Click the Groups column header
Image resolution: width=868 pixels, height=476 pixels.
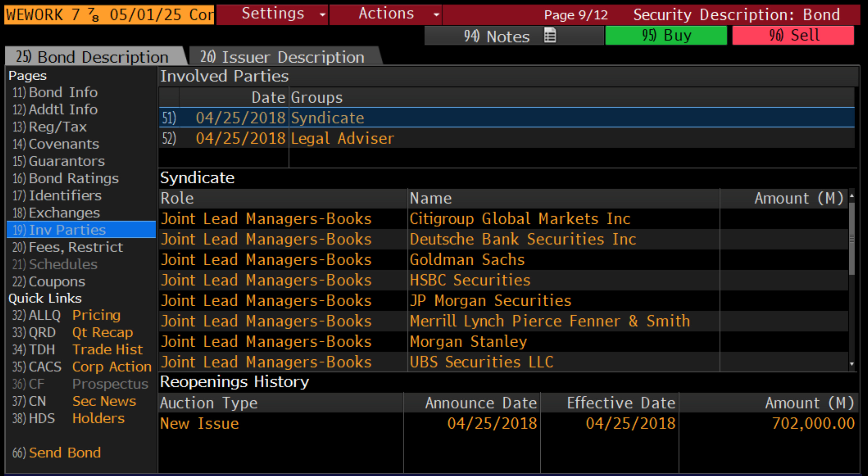(572, 97)
